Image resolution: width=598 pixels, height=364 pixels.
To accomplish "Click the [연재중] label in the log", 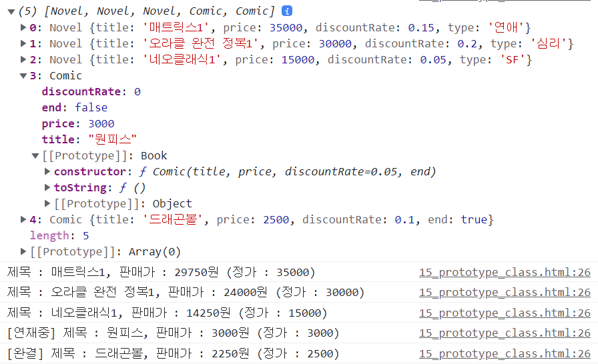I will (x=31, y=333).
